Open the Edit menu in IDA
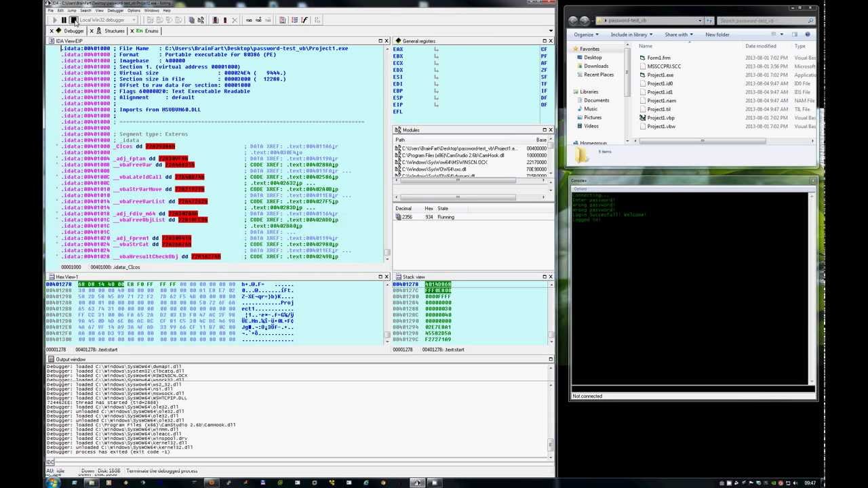Image resolution: width=868 pixels, height=488 pixels. pos(60,11)
